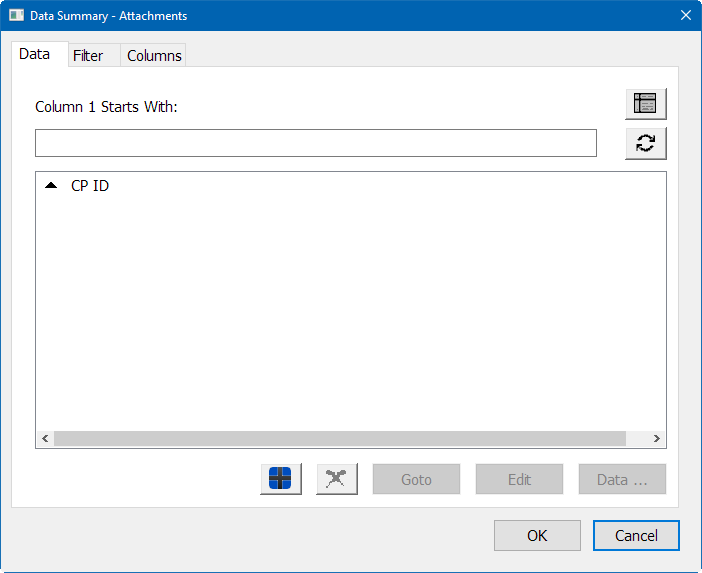Image resolution: width=702 pixels, height=573 pixels.
Task: Click the blue add record icon
Action: [281, 479]
